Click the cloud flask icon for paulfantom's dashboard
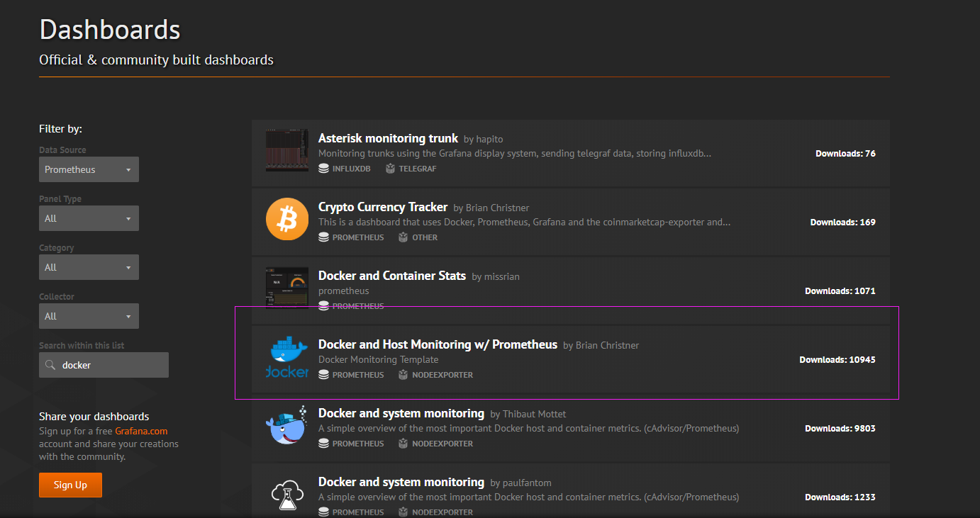This screenshot has height=518, width=980. click(287, 494)
